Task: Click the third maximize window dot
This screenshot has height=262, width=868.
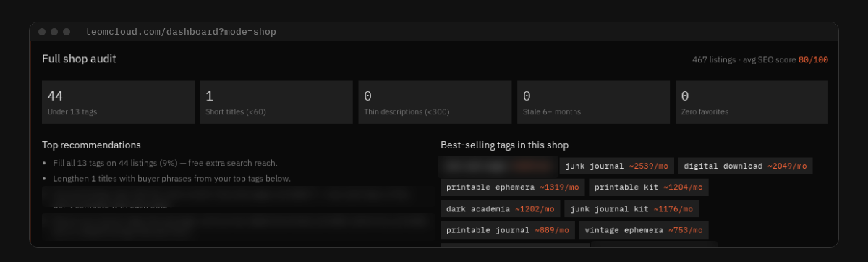Action: coord(67,32)
